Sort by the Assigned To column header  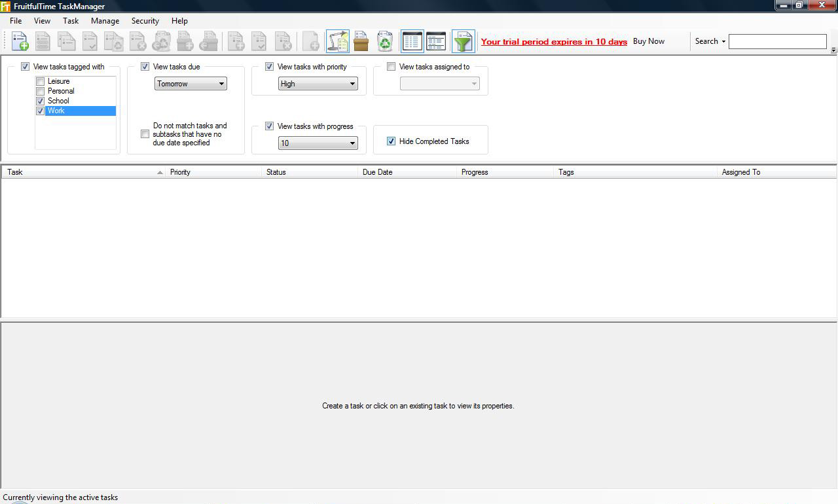[x=776, y=172]
